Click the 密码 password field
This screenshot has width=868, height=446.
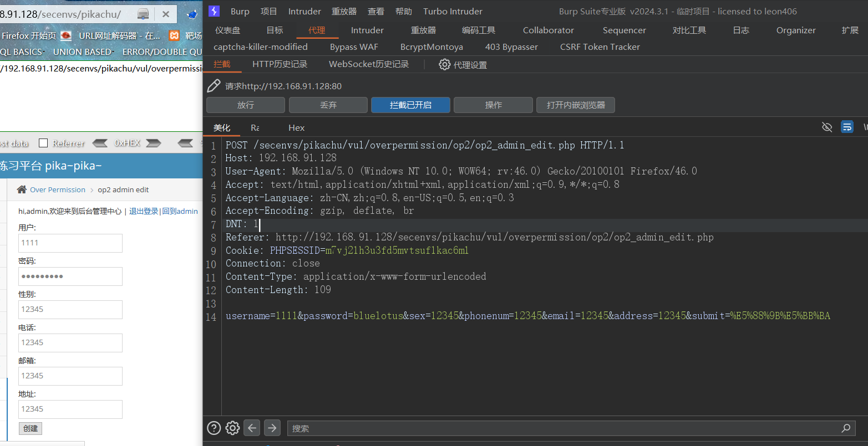pyautogui.click(x=70, y=276)
